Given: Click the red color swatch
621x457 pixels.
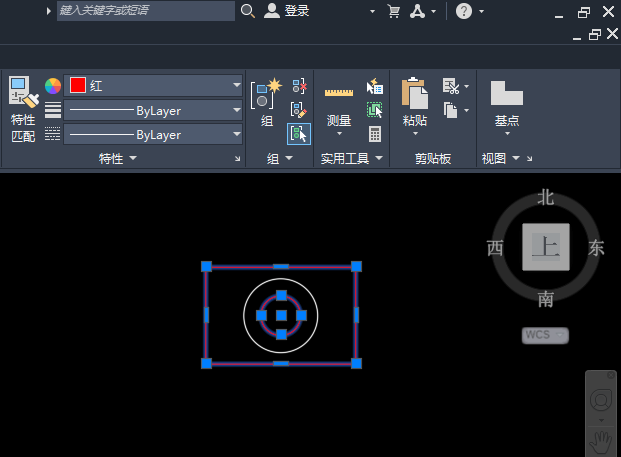Looking at the screenshot, I should (78, 85).
